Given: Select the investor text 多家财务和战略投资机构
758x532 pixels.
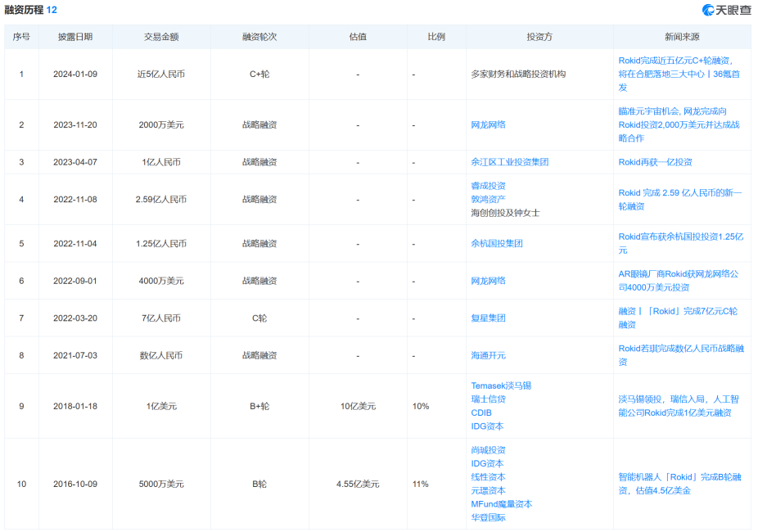Looking at the screenshot, I should pos(518,74).
